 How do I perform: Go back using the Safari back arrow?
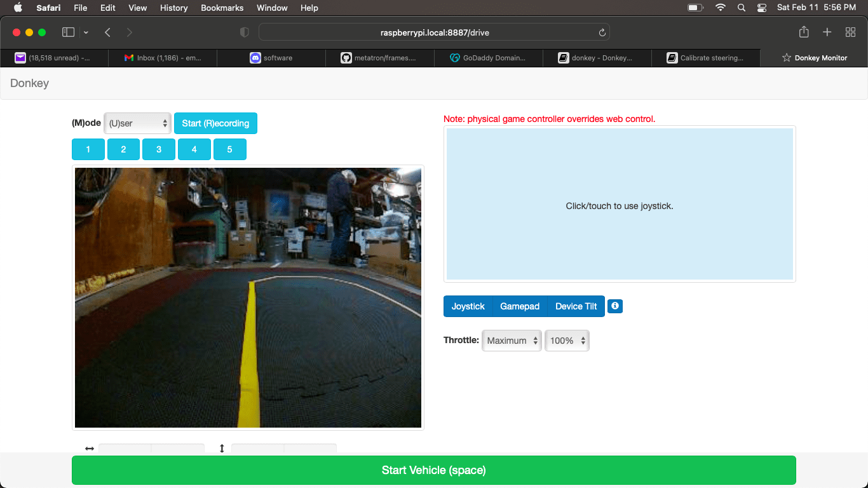pyautogui.click(x=107, y=32)
